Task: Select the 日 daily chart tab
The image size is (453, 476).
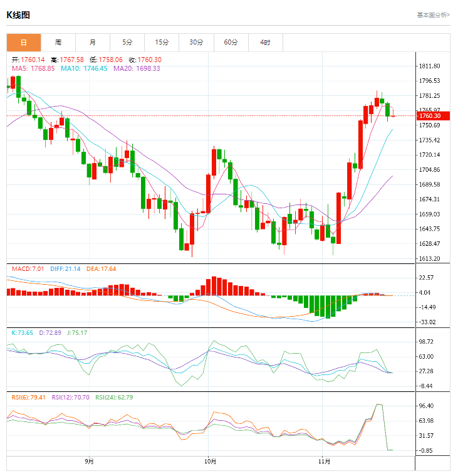Action: (x=24, y=43)
